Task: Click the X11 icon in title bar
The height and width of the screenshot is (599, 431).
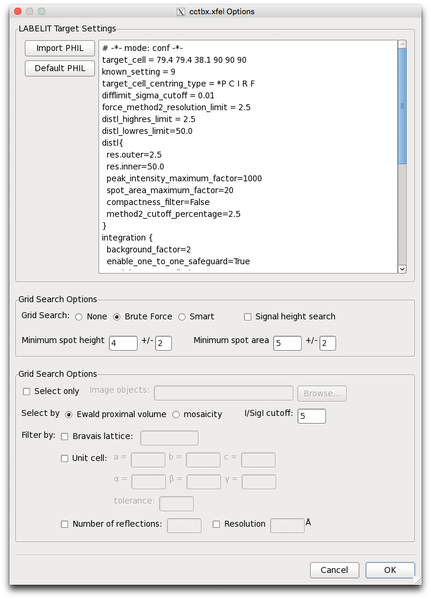Action: point(181,12)
